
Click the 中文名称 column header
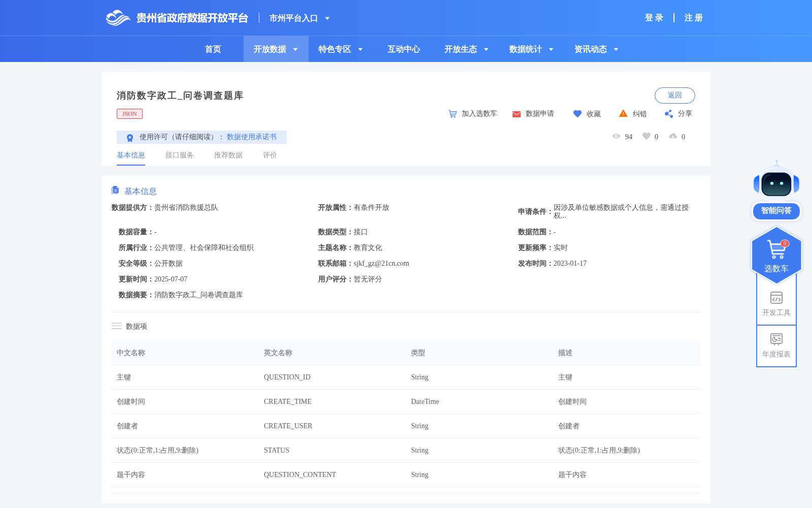pos(131,353)
